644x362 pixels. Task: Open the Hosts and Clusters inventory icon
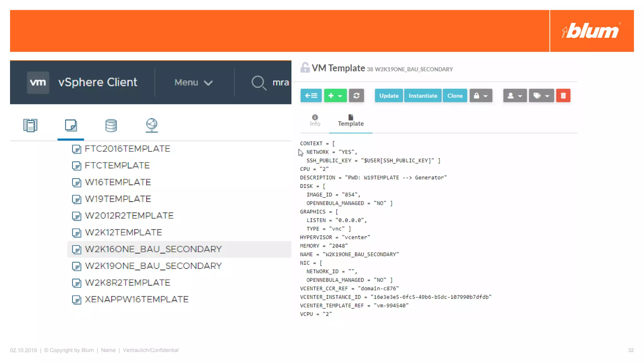(x=30, y=125)
